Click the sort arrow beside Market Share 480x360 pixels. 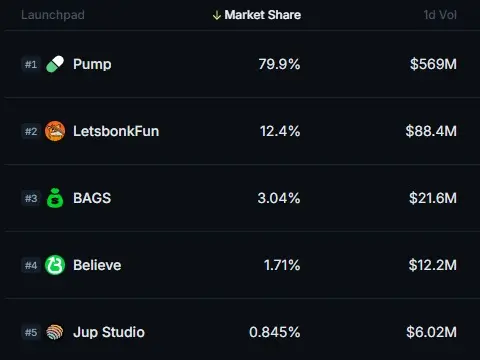pyautogui.click(x=217, y=15)
